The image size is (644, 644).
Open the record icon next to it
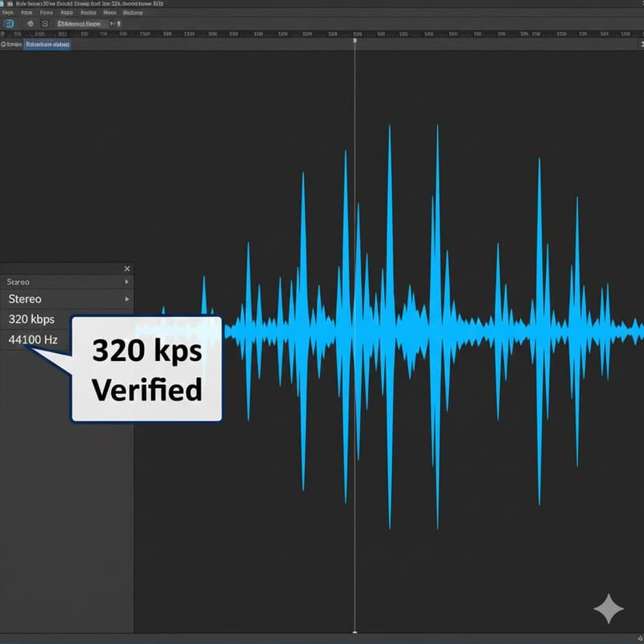click(44, 24)
